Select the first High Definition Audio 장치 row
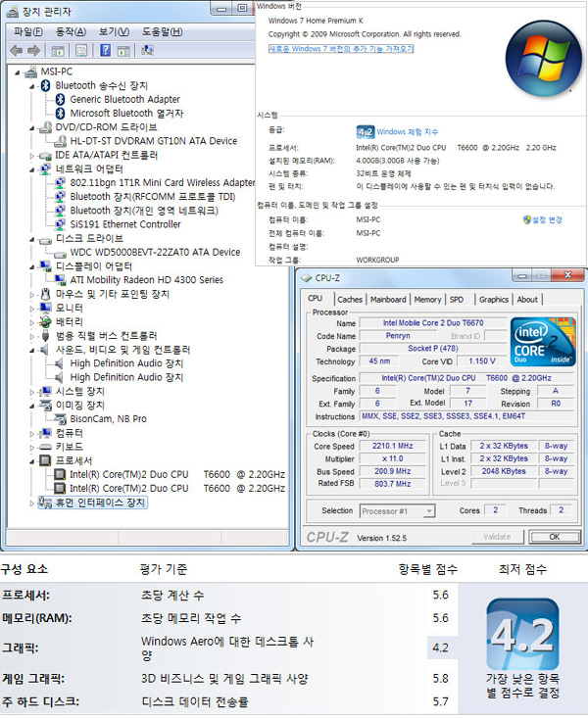This screenshot has height=719, width=588. (x=126, y=363)
